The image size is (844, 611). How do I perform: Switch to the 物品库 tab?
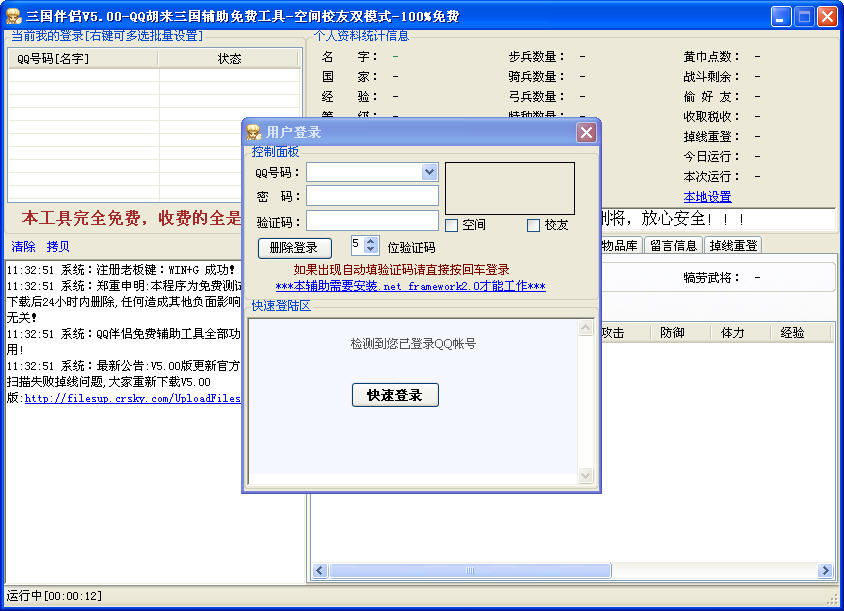tap(620, 245)
